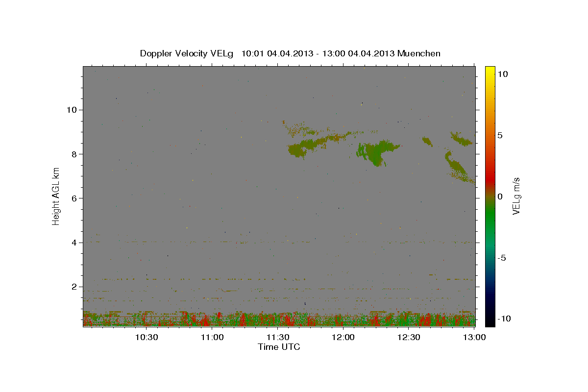
Task: Click the height tick label 6
Action: pyautogui.click(x=75, y=198)
